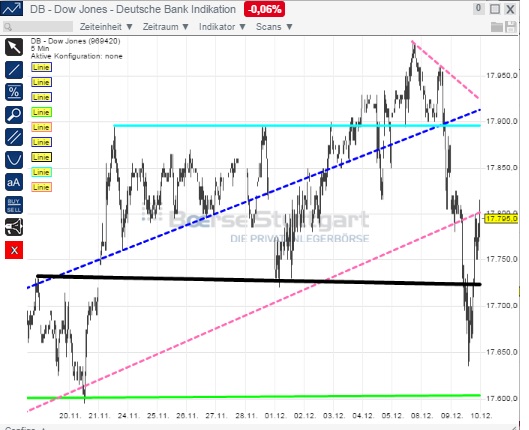Select the parabola curve tool
Screen dimensions: 529x430
tap(14, 160)
